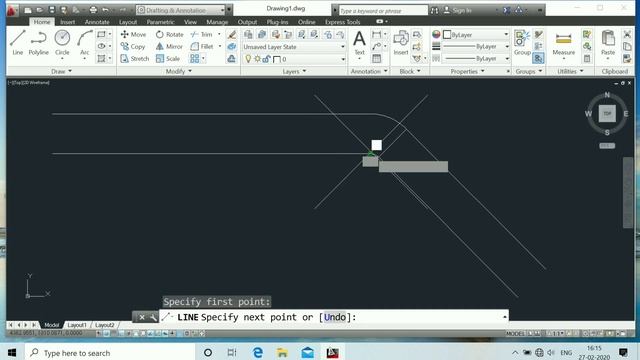
Task: Click the Erase tool icon
Action: click(231, 35)
